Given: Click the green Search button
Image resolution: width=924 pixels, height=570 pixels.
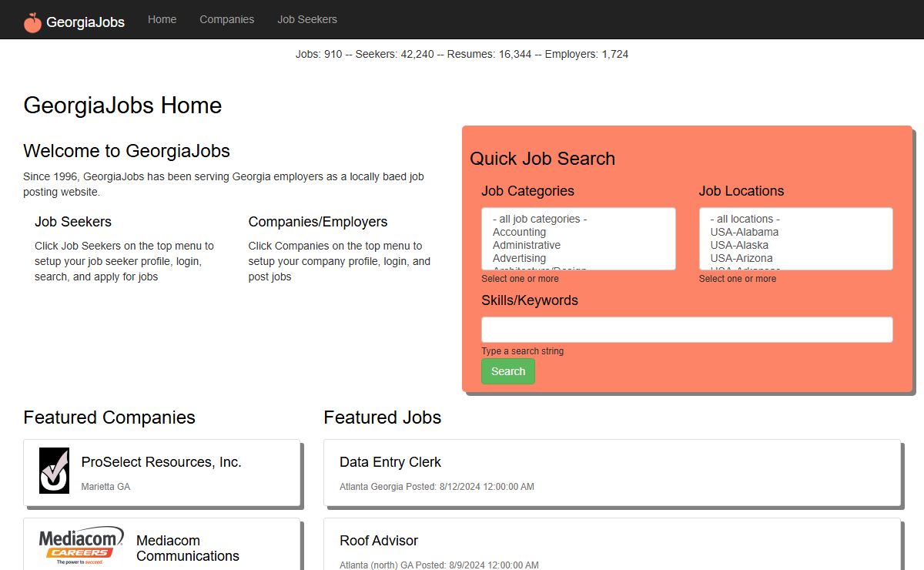Looking at the screenshot, I should pos(508,371).
